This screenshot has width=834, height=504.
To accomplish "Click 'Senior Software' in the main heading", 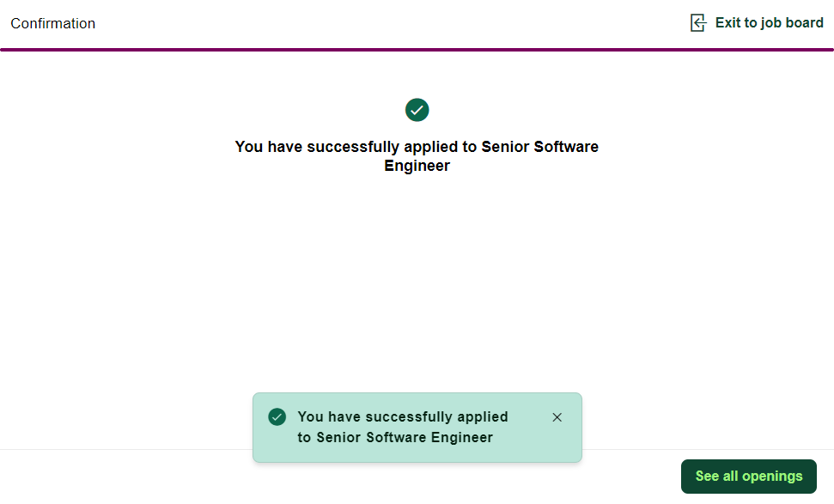I will click(x=539, y=147).
